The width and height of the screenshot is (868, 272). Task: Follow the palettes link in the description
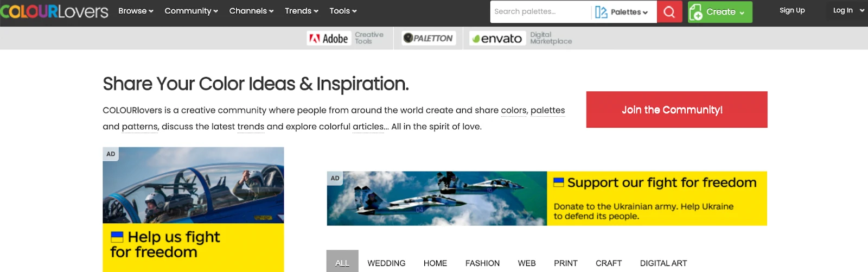coord(547,110)
